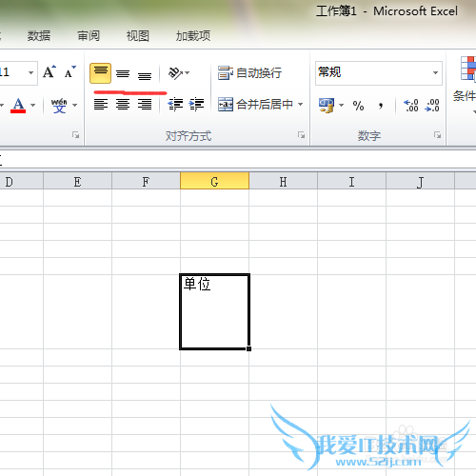The height and width of the screenshot is (476, 476).
Task: Decrease the cell indent
Action: pos(175,104)
